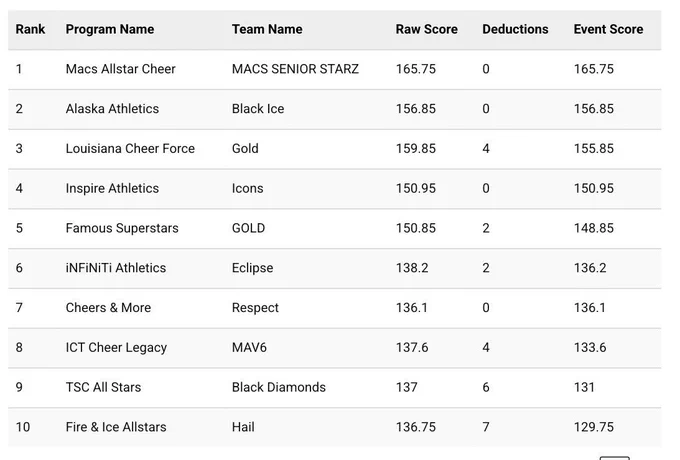Click the Black Diamonds team name
Screen dimensions: 680x460
pos(279,388)
